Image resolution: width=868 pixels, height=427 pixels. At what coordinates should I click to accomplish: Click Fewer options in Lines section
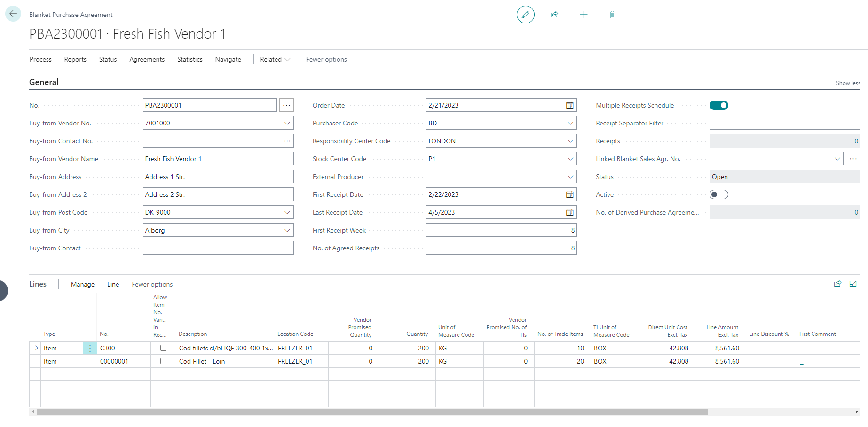pyautogui.click(x=152, y=284)
